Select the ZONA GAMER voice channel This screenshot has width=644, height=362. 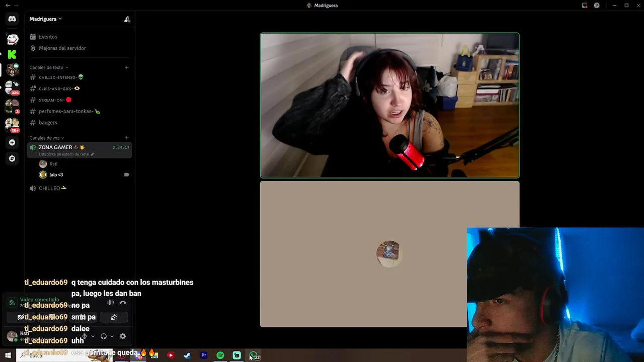[x=79, y=150]
